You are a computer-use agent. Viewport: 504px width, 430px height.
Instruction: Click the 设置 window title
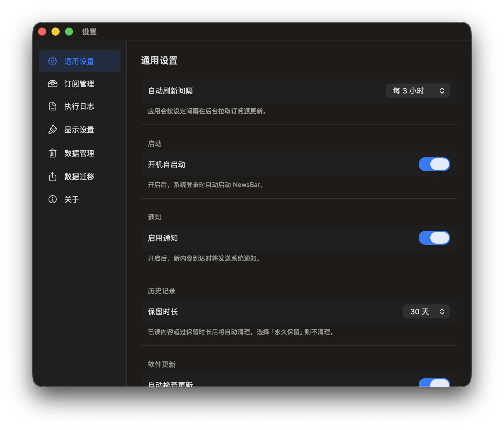coord(89,32)
